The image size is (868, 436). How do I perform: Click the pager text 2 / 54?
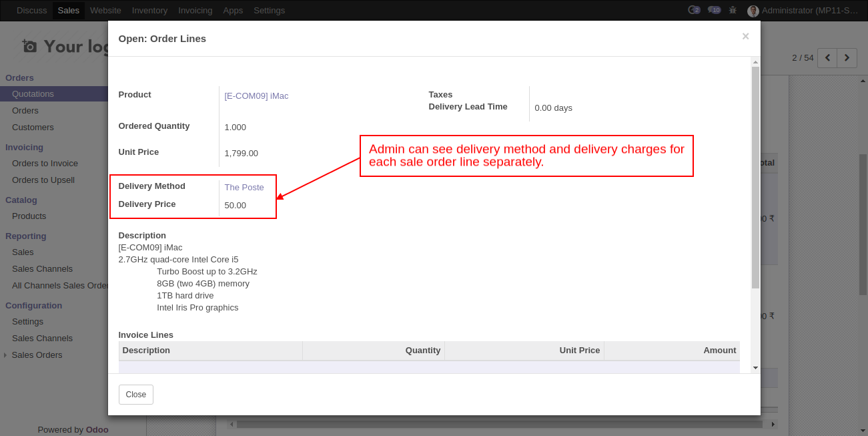click(803, 58)
